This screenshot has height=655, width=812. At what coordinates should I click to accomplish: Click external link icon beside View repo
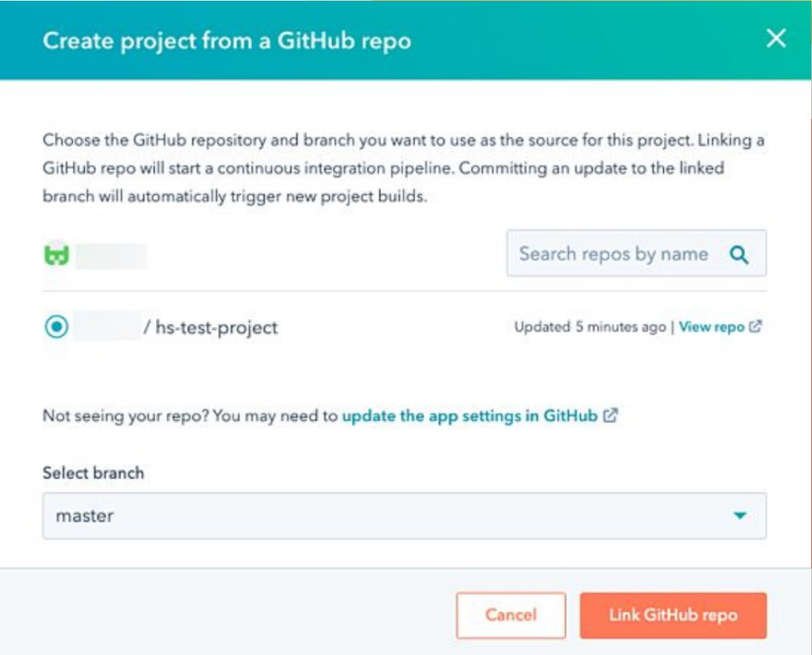(755, 326)
